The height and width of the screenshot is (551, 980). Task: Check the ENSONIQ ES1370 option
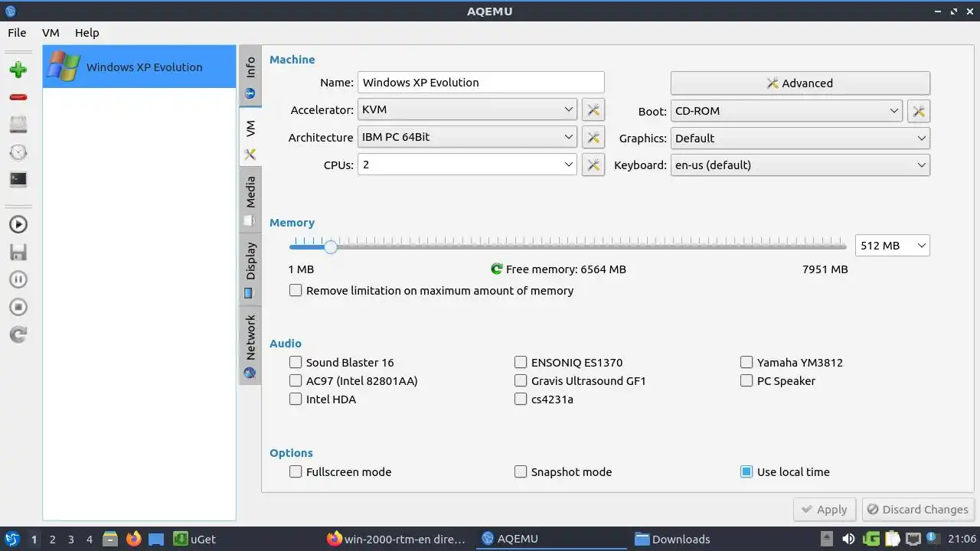pyautogui.click(x=568, y=363)
